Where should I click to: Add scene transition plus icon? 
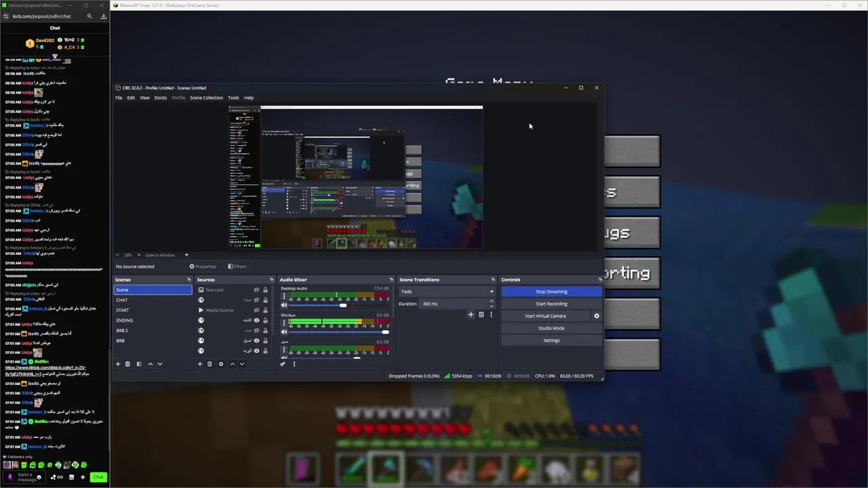(471, 314)
